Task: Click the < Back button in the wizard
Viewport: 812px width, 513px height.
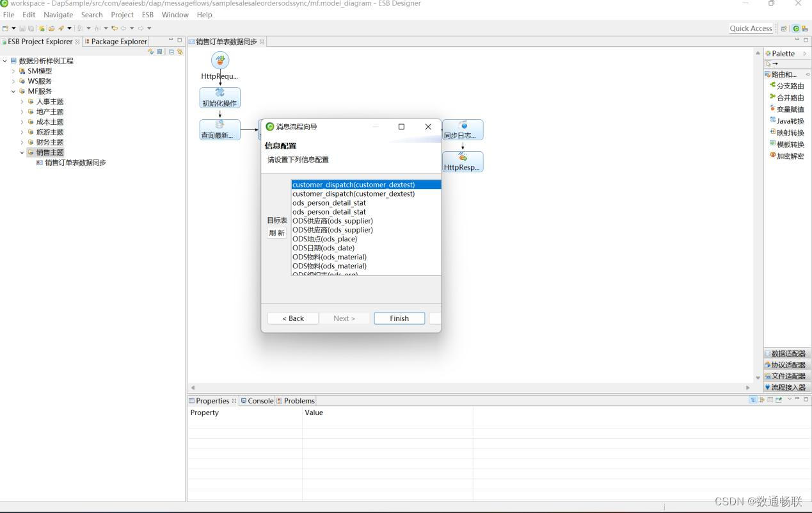Action: click(x=293, y=318)
